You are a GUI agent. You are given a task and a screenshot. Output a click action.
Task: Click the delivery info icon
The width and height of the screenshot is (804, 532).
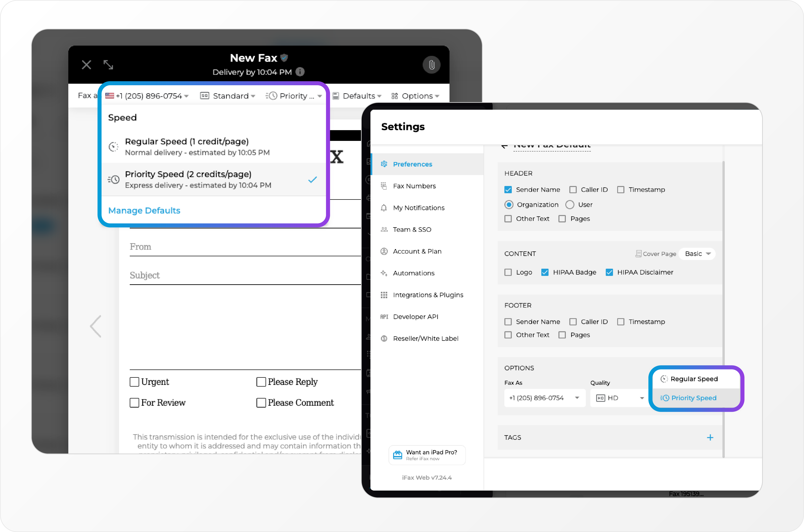[x=300, y=72]
